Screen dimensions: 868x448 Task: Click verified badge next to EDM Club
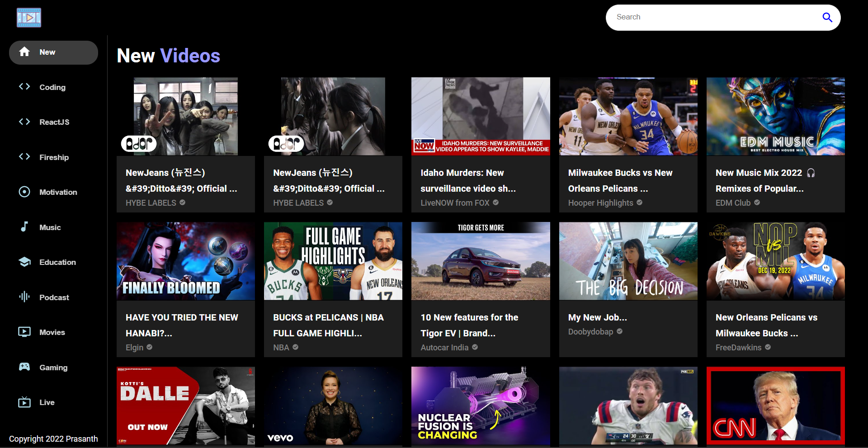point(757,203)
